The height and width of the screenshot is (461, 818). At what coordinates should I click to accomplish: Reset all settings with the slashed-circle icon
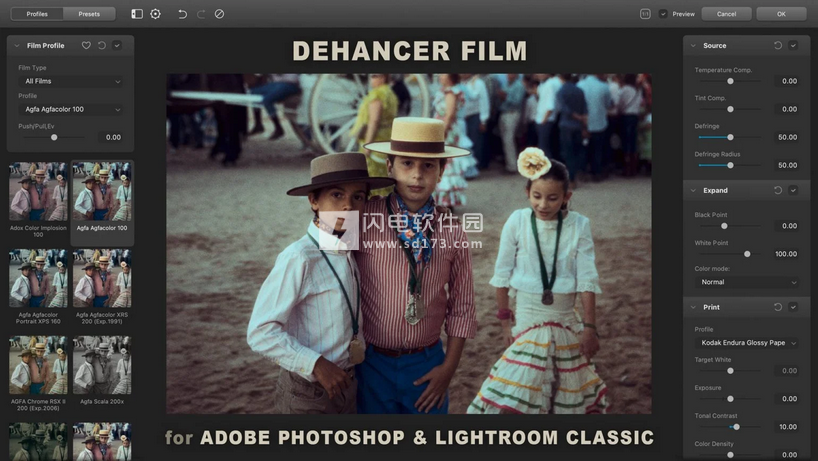coord(220,14)
